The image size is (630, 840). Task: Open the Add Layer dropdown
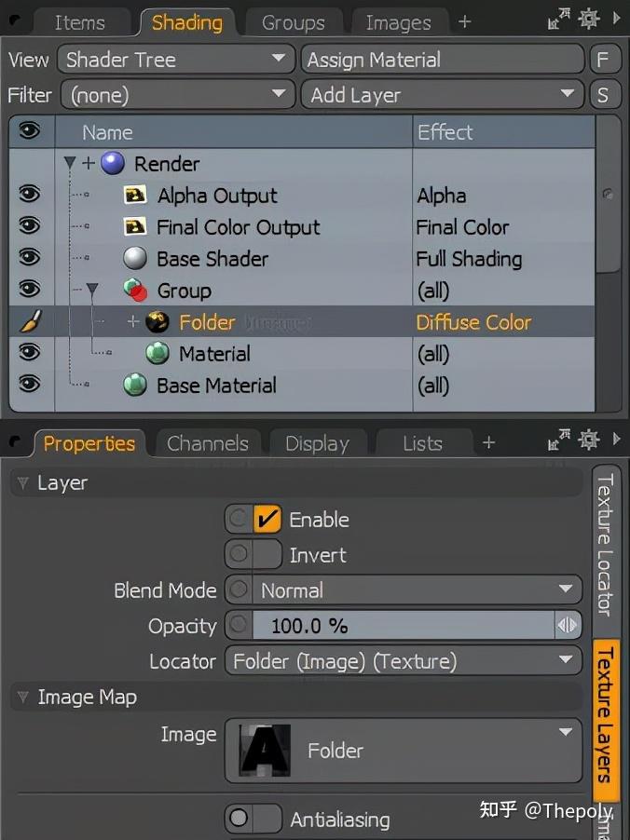coord(442,95)
